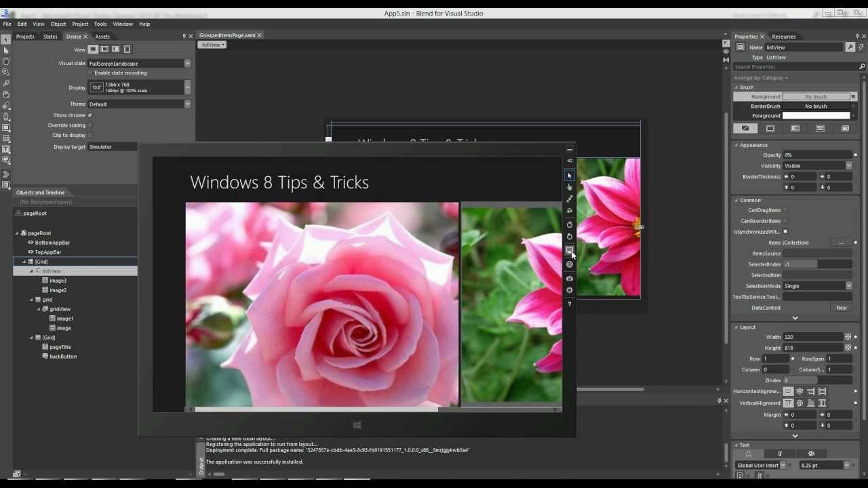This screenshot has height=488, width=868.
Task: Click simulator rotate clockwise icon
Action: pos(570,224)
